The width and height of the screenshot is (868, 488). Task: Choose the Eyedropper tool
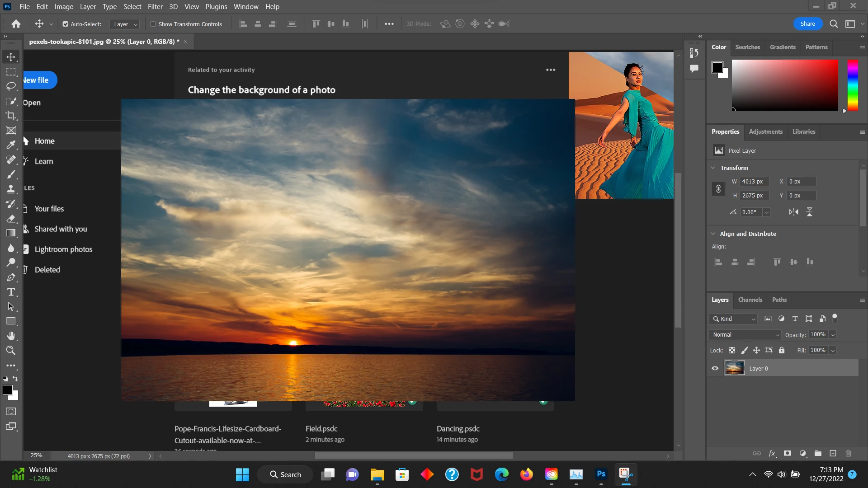[11, 145]
